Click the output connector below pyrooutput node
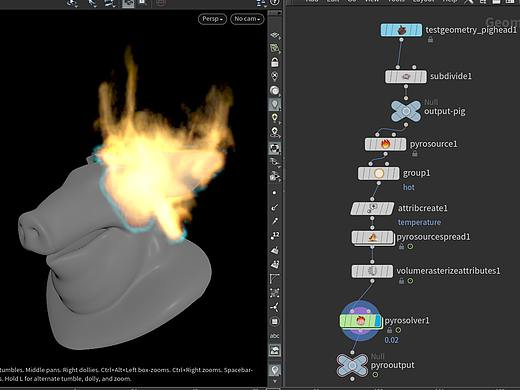 click(352, 379)
